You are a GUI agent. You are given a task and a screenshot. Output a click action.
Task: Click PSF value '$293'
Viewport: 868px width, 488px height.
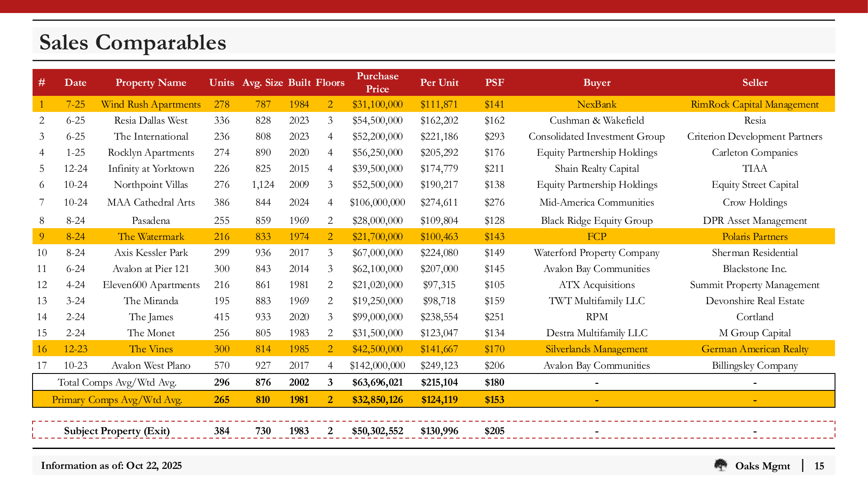pyautogui.click(x=495, y=136)
